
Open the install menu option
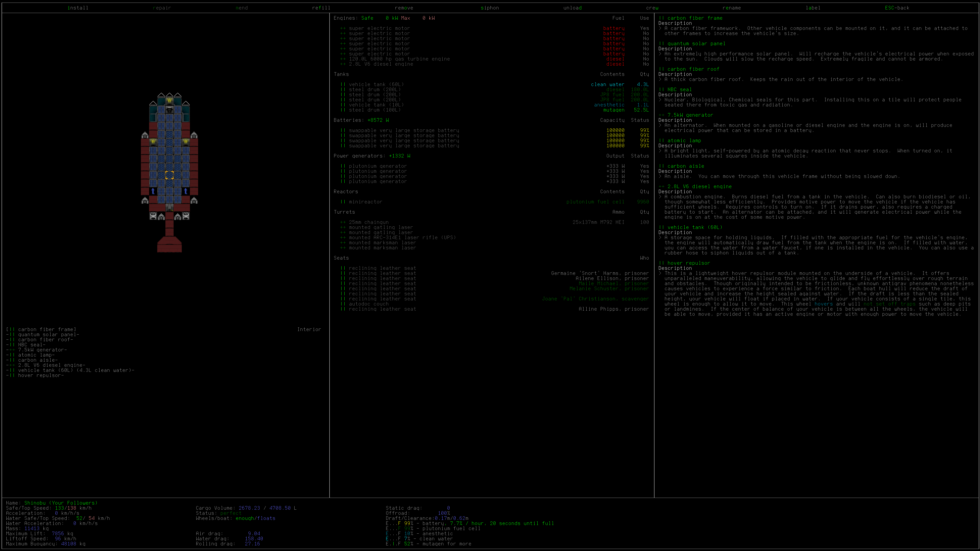click(78, 8)
